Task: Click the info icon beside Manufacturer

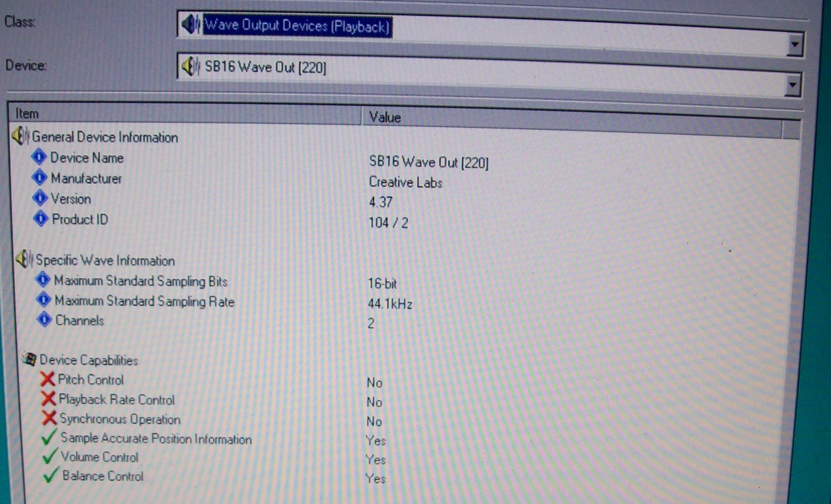Action: [39, 177]
